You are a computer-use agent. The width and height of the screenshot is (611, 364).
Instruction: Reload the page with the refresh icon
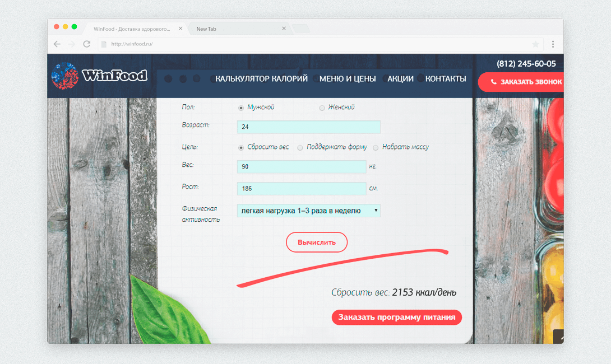(86, 44)
